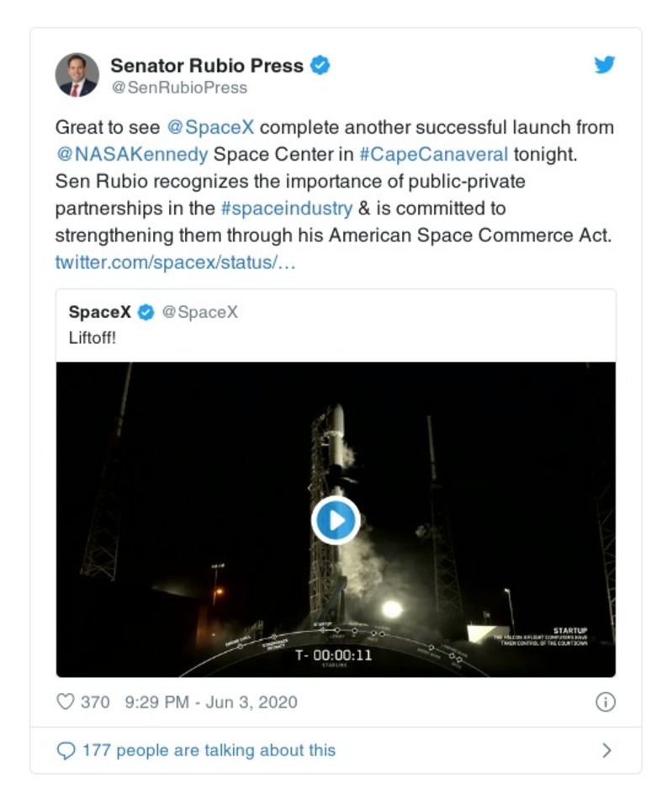Click the SpaceX name in quoted tweet
Screen dimensions: 672x805
point(99,312)
